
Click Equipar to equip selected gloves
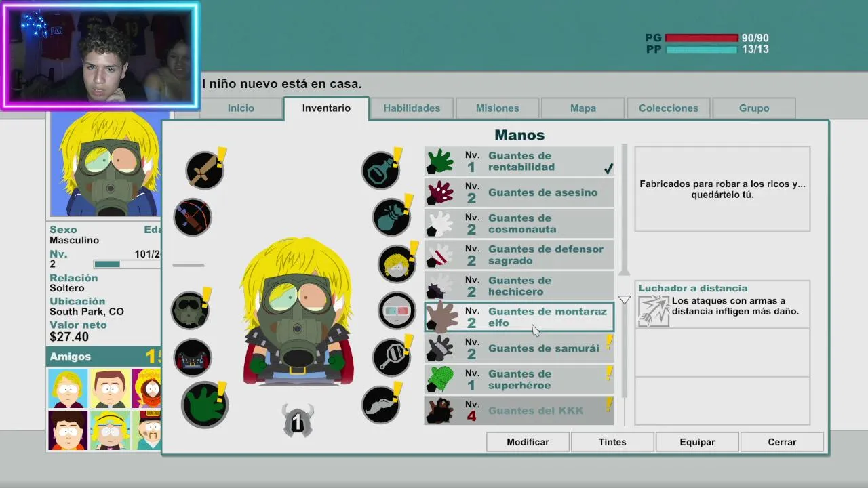[x=697, y=442]
